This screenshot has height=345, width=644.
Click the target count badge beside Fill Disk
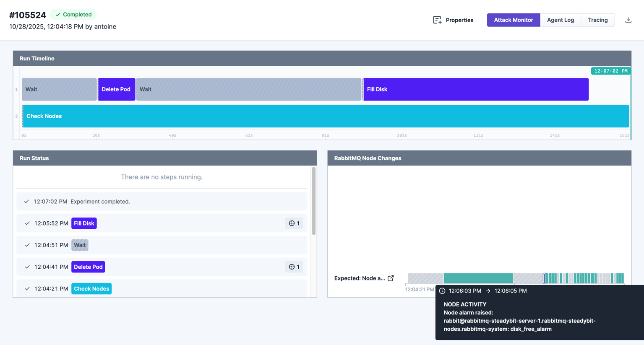(x=294, y=223)
